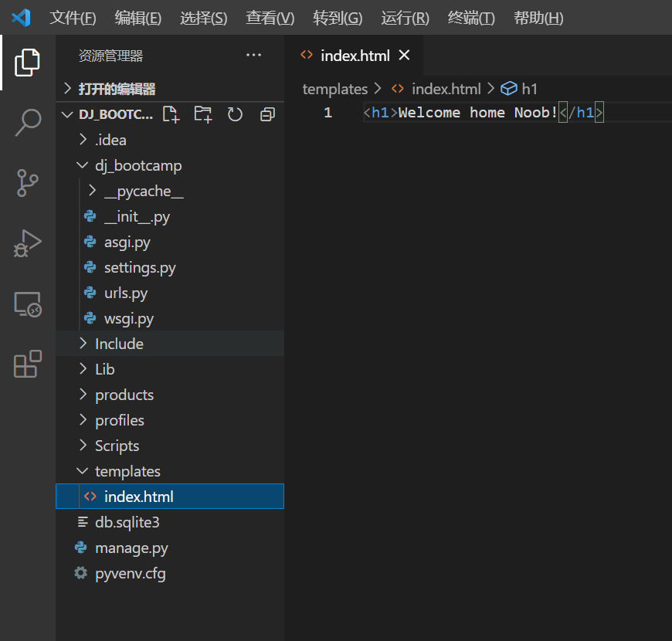Image resolution: width=672 pixels, height=641 pixels.
Task: Click the More Actions ellipsis in Explorer
Action: tap(253, 55)
